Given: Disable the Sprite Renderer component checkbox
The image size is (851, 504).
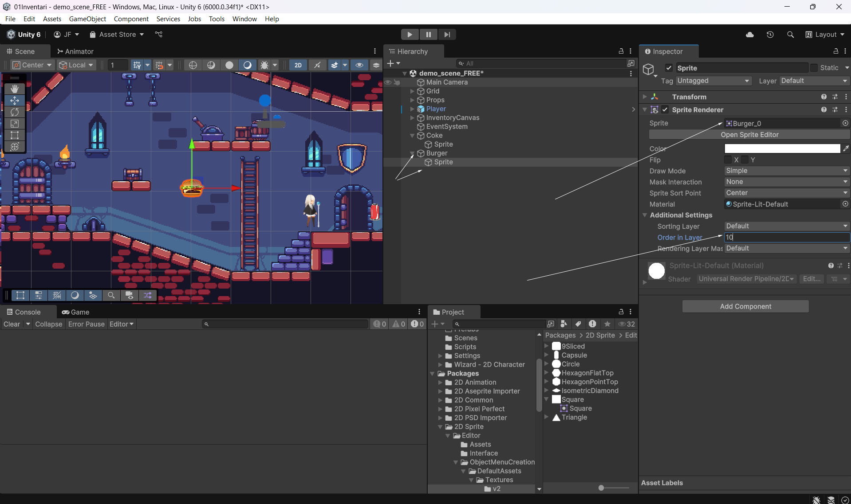Looking at the screenshot, I should click(665, 110).
